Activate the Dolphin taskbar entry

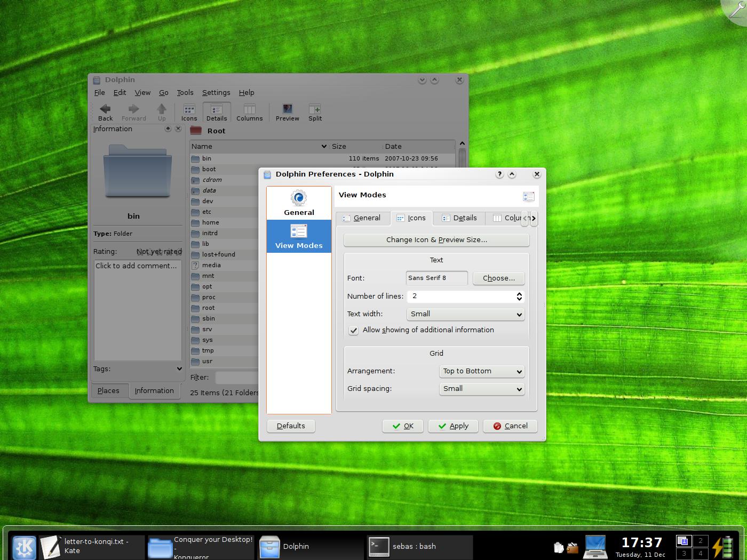[x=311, y=547]
